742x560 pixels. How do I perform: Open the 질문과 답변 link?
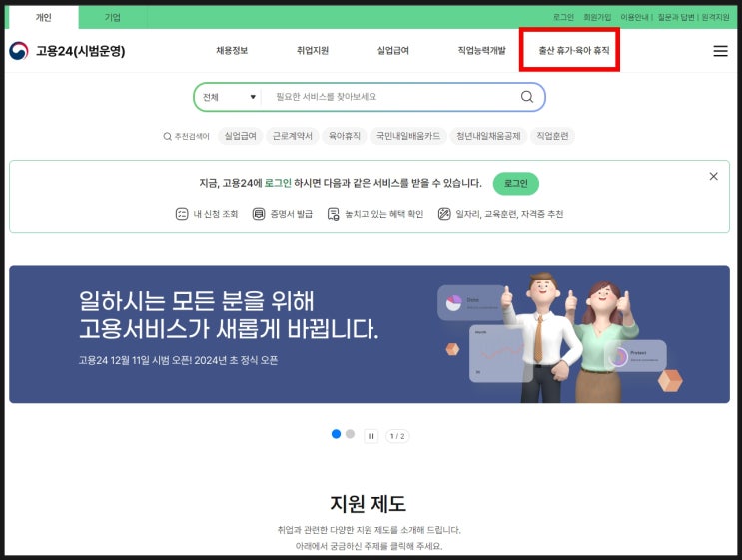[676, 18]
